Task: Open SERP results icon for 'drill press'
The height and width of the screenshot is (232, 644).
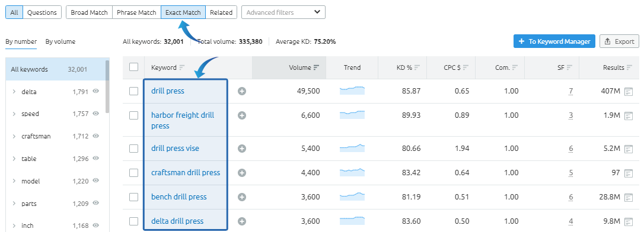Action: (629, 91)
